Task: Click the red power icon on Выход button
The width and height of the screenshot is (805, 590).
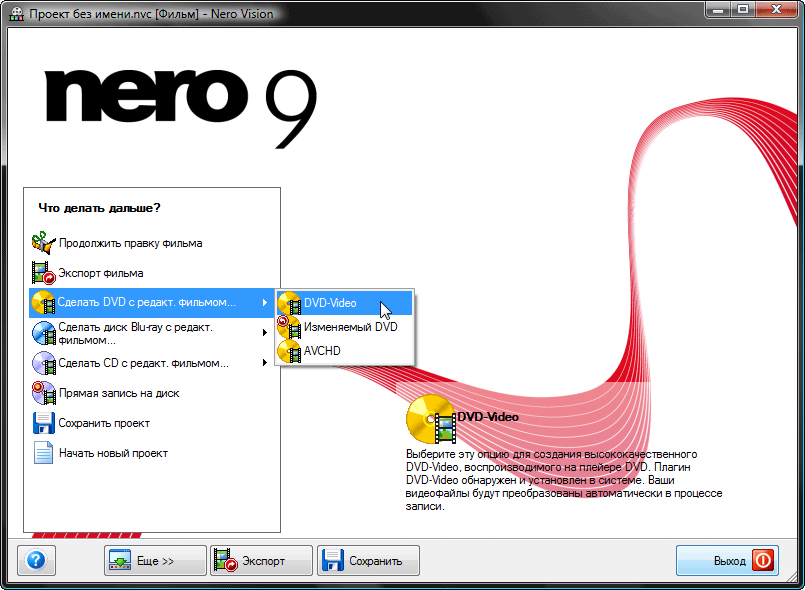Action: (763, 560)
